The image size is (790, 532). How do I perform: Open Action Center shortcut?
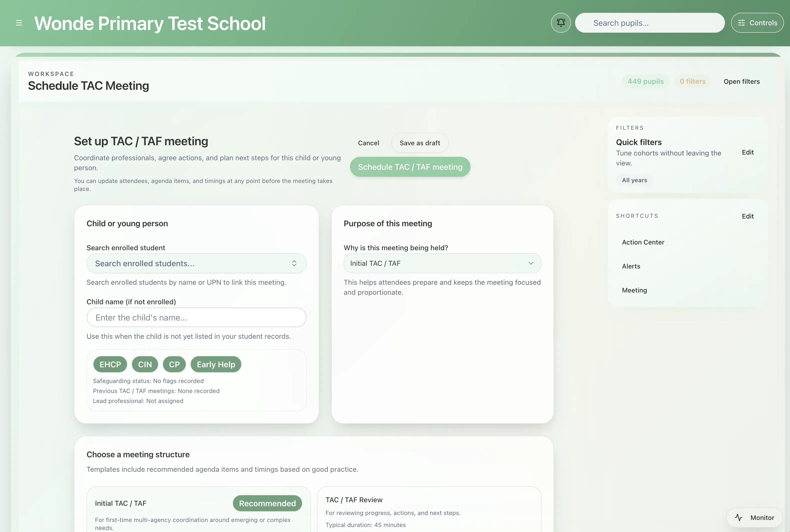pos(643,242)
